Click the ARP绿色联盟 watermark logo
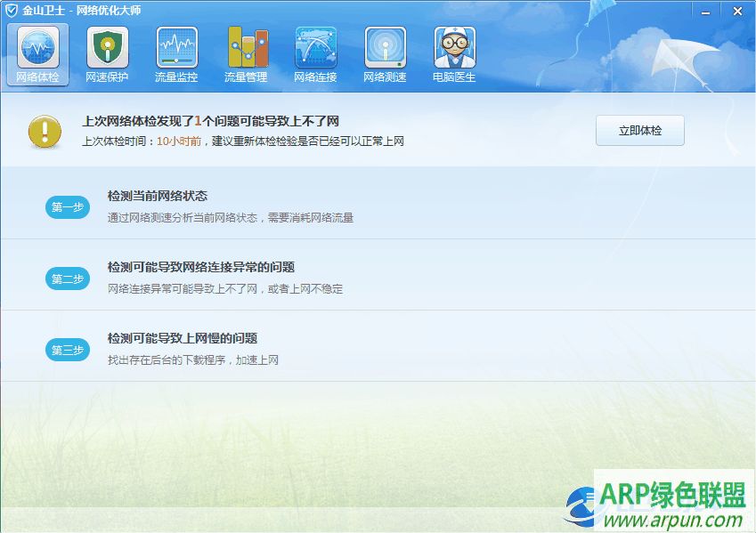Screen dimensions: 756x533 point(659,503)
